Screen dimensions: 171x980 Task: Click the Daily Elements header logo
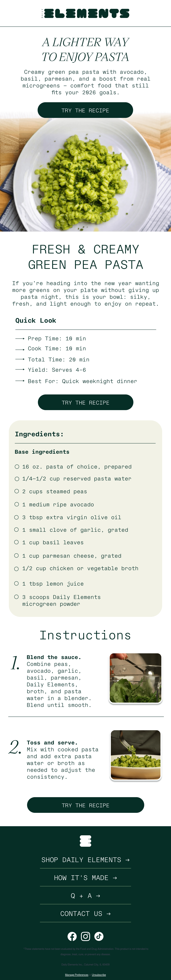(x=85, y=13)
